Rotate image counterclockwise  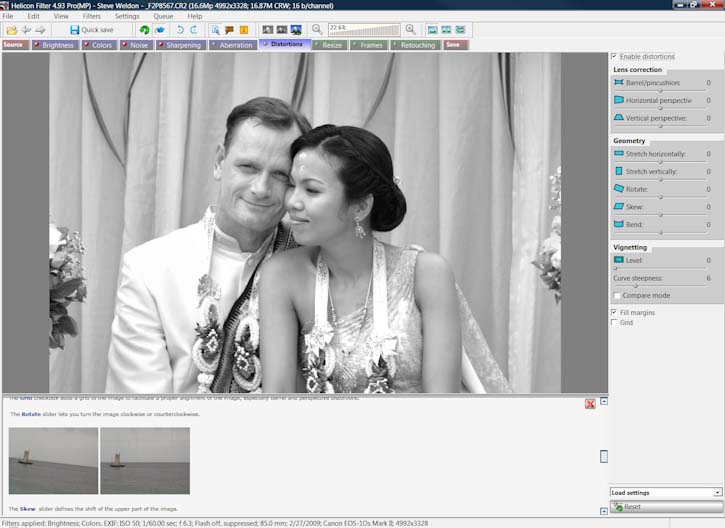180,30
